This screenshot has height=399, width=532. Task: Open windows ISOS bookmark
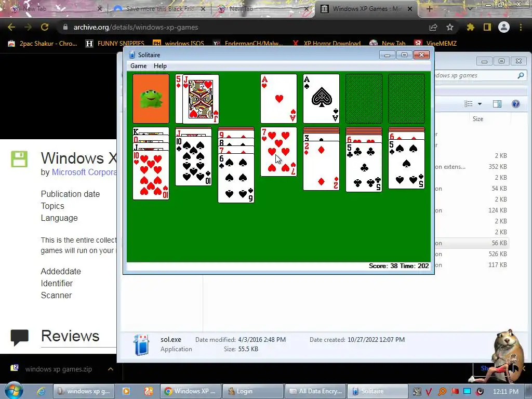pos(178,44)
